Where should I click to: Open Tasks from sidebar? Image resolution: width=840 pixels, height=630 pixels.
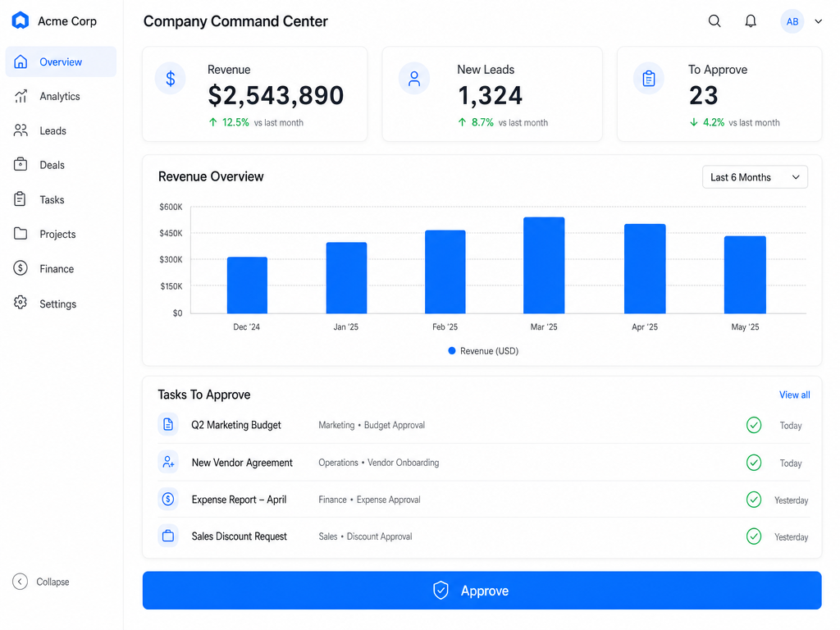[x=61, y=200]
